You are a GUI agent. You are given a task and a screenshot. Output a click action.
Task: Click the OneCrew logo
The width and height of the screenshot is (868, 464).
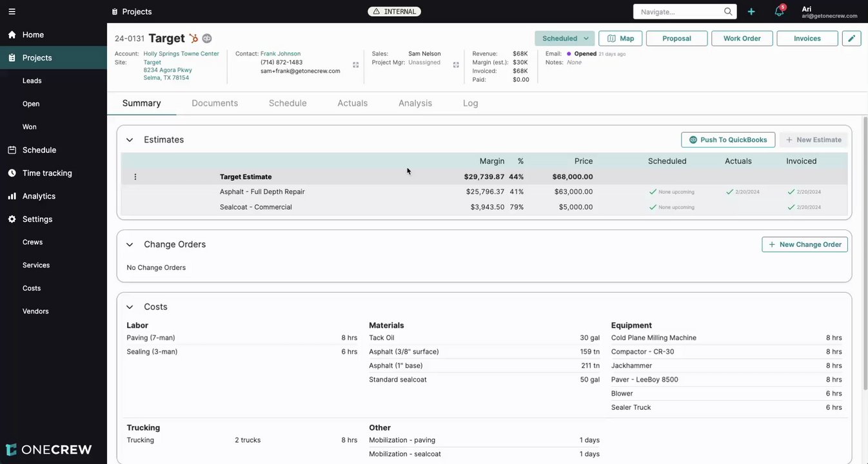(x=49, y=449)
